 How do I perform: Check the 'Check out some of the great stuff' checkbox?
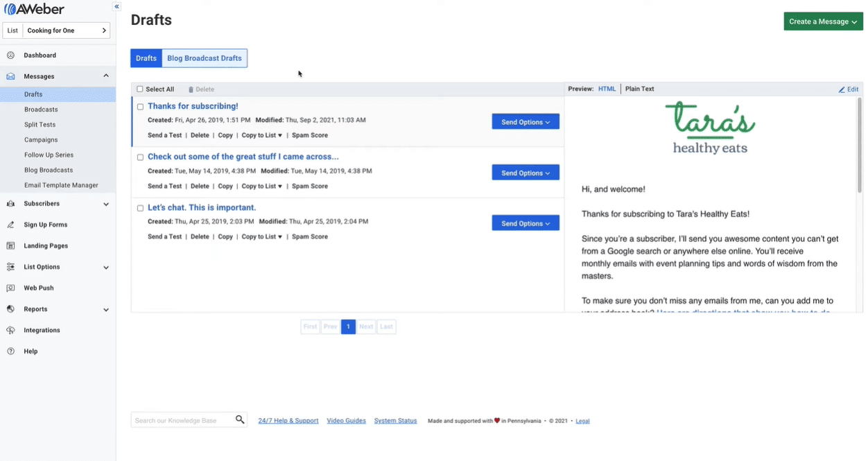pyautogui.click(x=140, y=157)
